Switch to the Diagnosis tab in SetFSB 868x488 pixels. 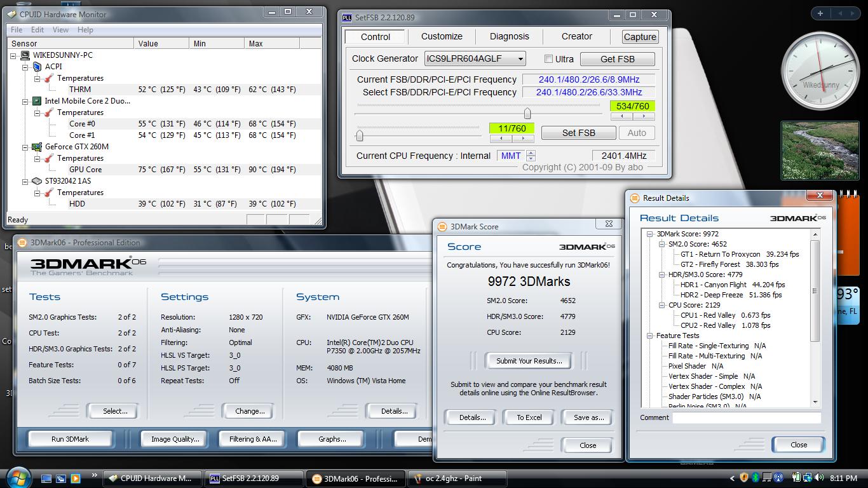click(509, 37)
